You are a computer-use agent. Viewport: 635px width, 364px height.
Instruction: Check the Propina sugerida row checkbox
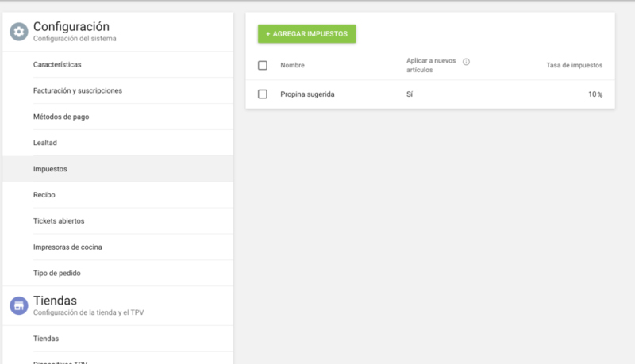(263, 94)
